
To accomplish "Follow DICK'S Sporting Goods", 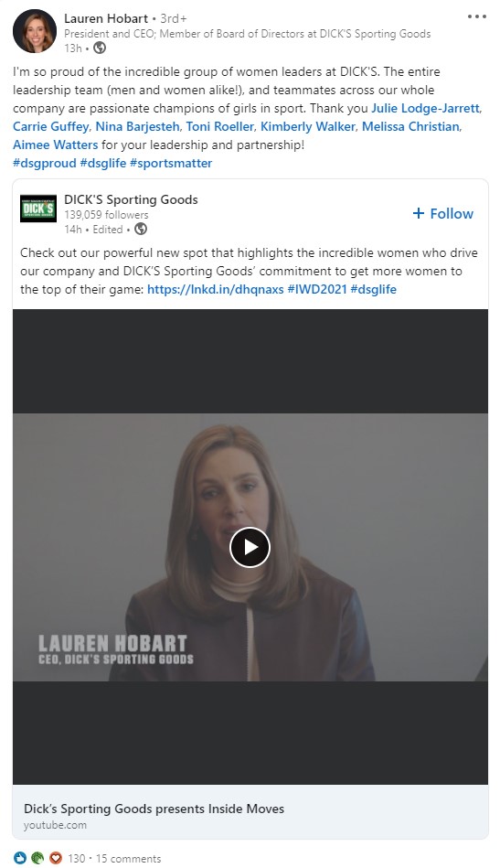I will (443, 214).
